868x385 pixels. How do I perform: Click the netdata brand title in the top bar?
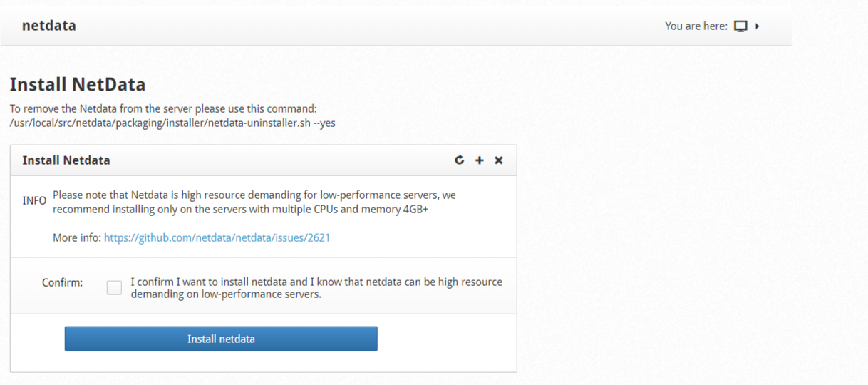(x=49, y=26)
